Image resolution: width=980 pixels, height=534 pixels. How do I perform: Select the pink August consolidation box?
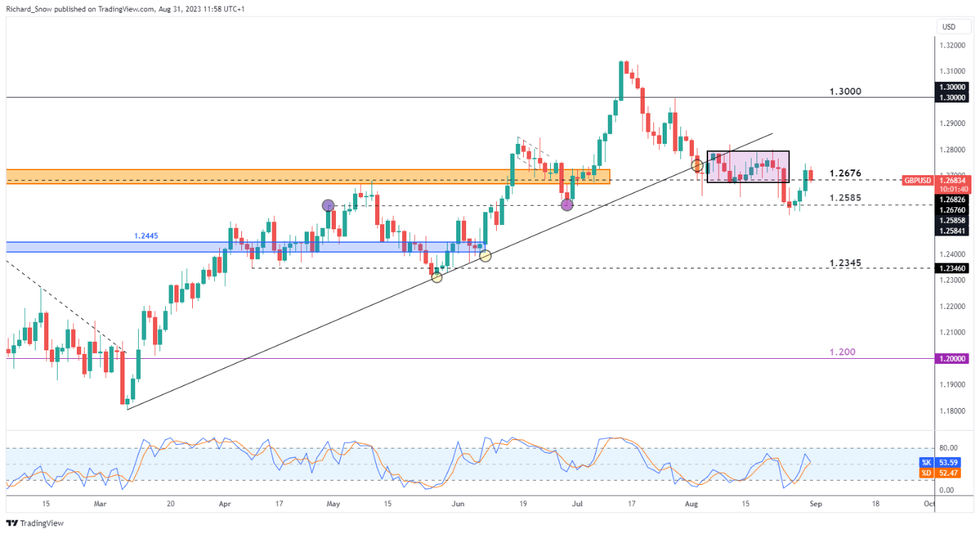747,167
